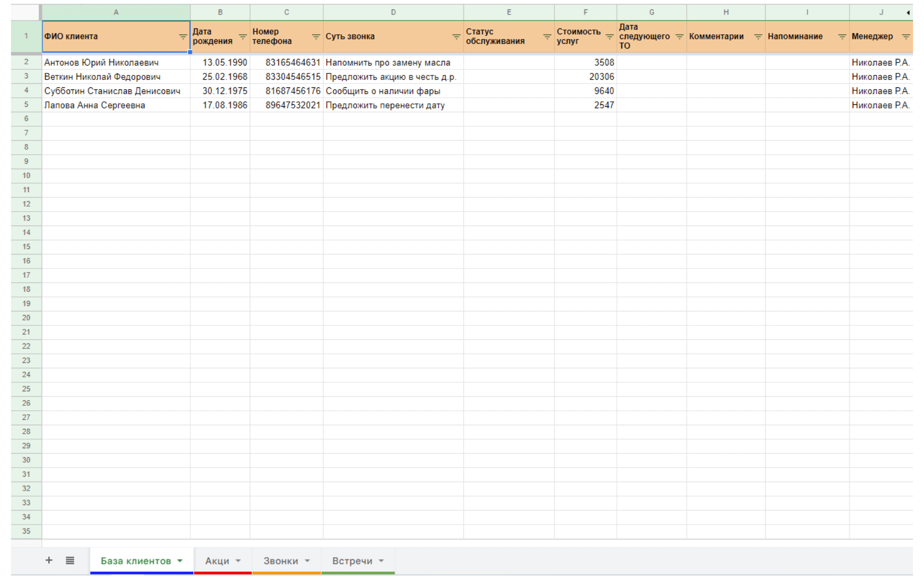The image size is (924, 579).
Task: Expand Звонки tab dropdown arrow
Action: (307, 561)
